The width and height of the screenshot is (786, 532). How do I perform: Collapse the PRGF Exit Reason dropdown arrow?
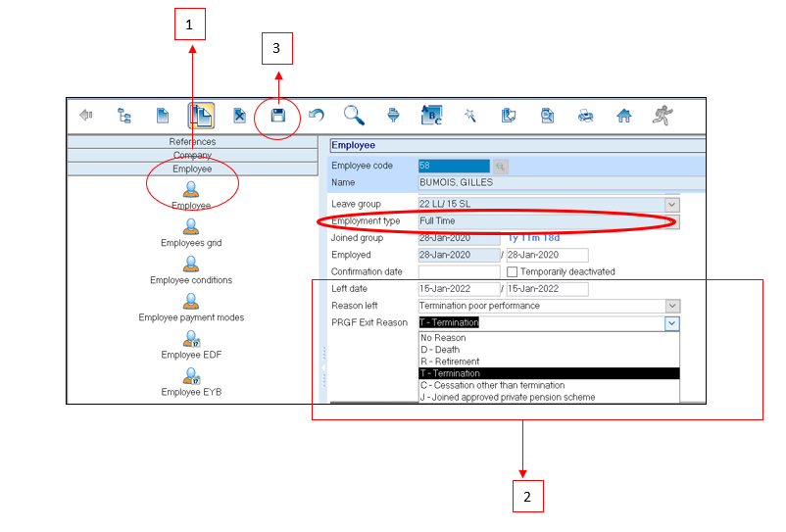pos(671,322)
